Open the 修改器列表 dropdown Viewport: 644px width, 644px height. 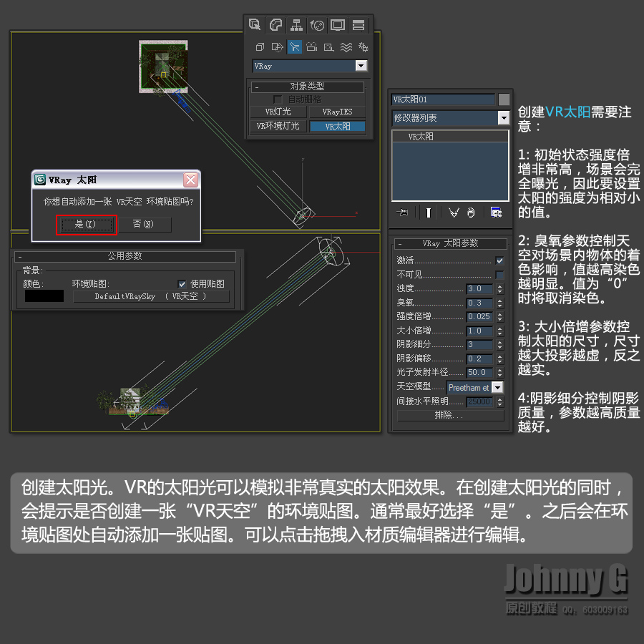click(x=504, y=118)
